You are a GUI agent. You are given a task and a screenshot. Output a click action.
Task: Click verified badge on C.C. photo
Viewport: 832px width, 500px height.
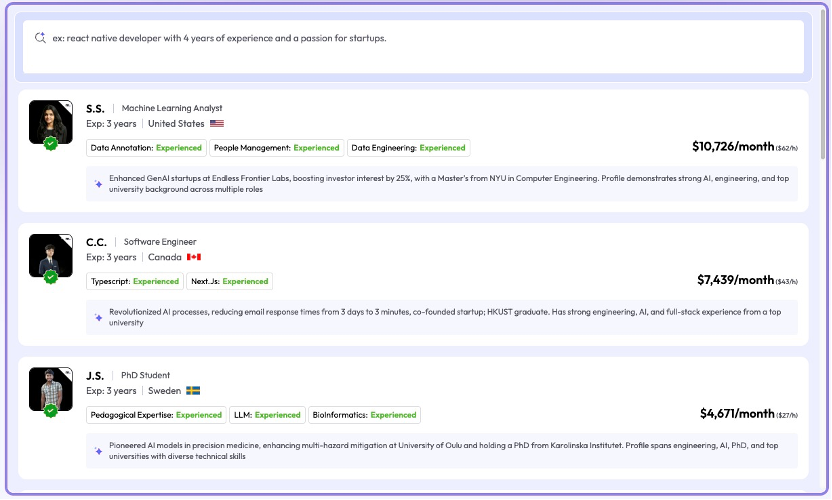pos(50,277)
